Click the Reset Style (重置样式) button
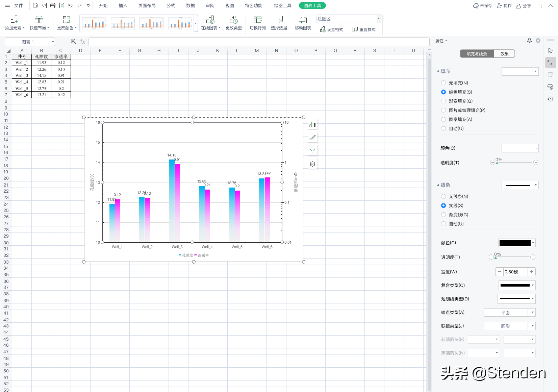Image resolution: width=558 pixels, height=392 pixels. click(364, 30)
